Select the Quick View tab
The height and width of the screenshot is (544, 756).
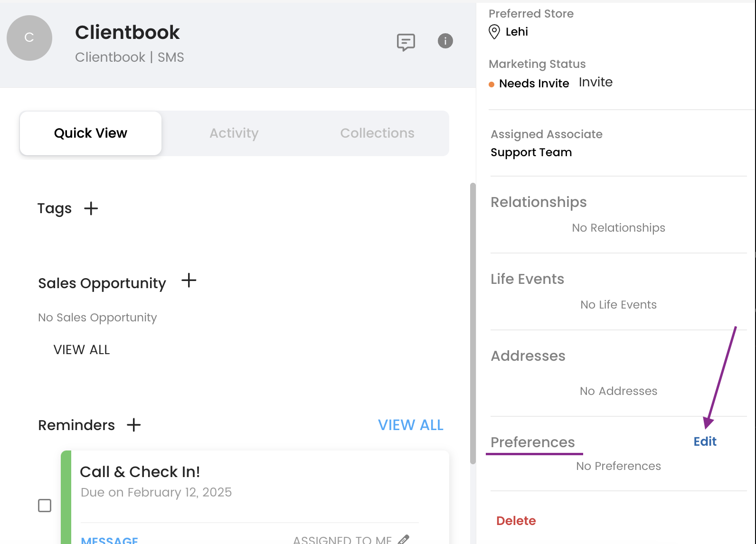point(91,133)
